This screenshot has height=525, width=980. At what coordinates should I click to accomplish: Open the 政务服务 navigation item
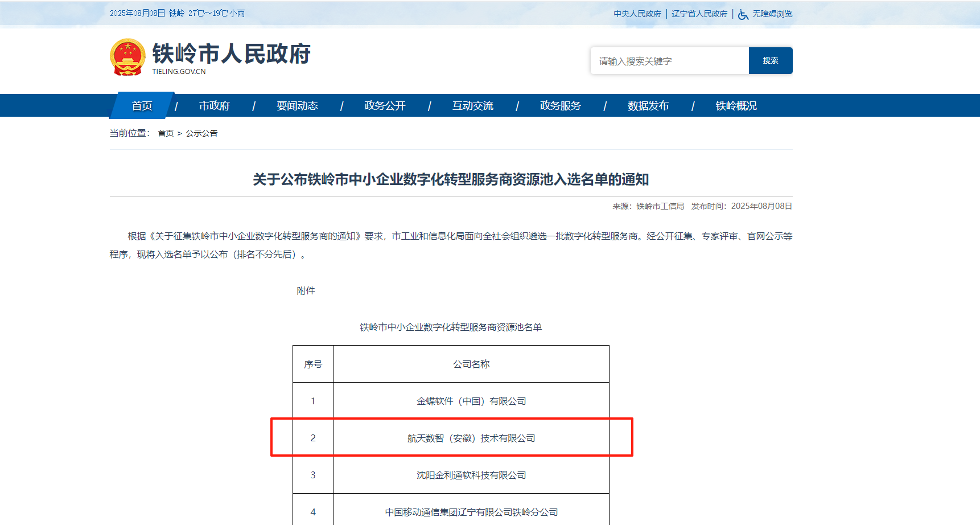[x=561, y=106]
